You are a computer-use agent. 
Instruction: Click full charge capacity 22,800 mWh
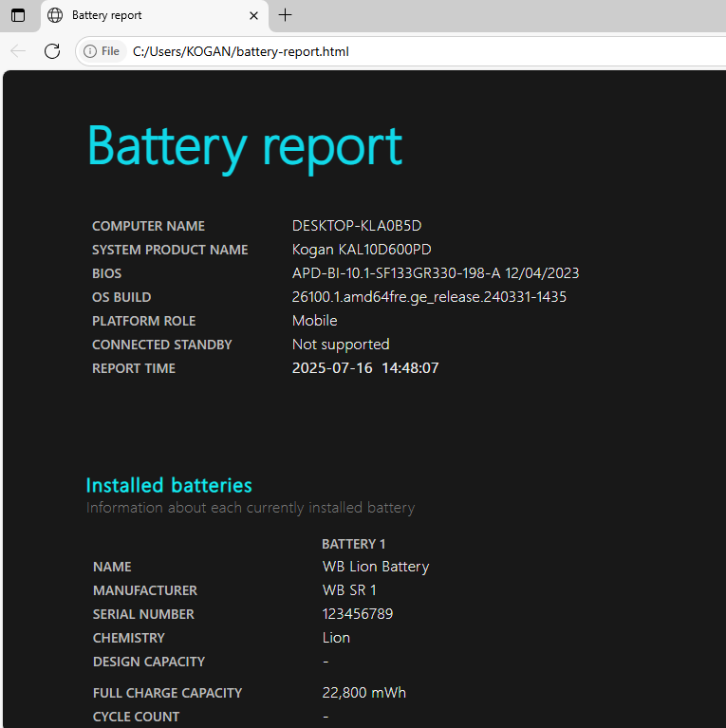(363, 693)
